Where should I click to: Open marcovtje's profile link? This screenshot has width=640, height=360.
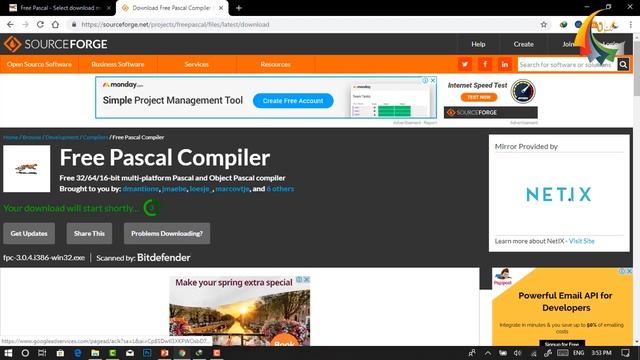(232, 189)
